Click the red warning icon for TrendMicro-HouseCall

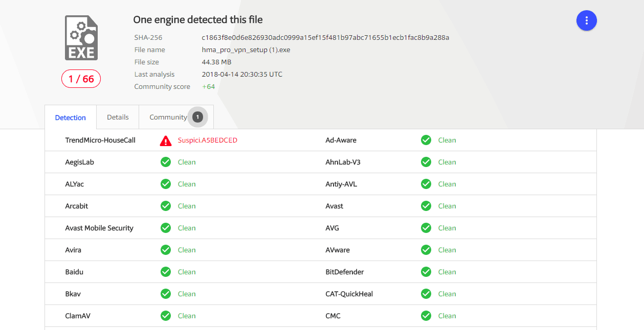click(x=166, y=140)
